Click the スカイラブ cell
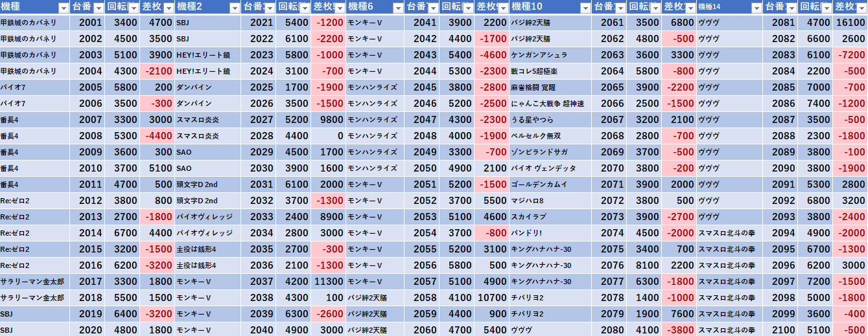 coord(550,217)
